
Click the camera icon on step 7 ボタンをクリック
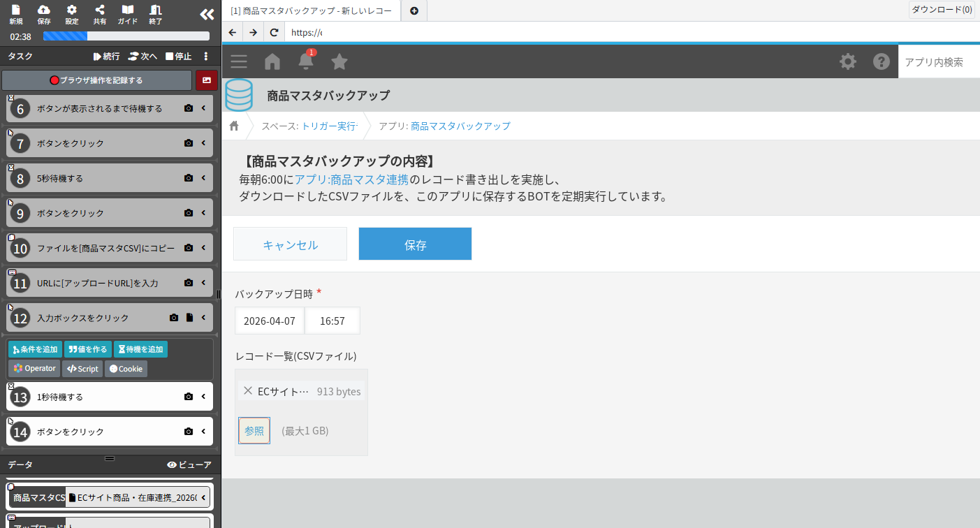pyautogui.click(x=187, y=142)
